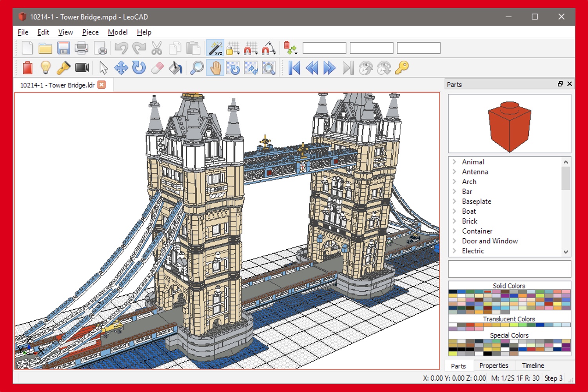Save the model with the floppy icon
The width and height of the screenshot is (588, 392).
(x=64, y=48)
